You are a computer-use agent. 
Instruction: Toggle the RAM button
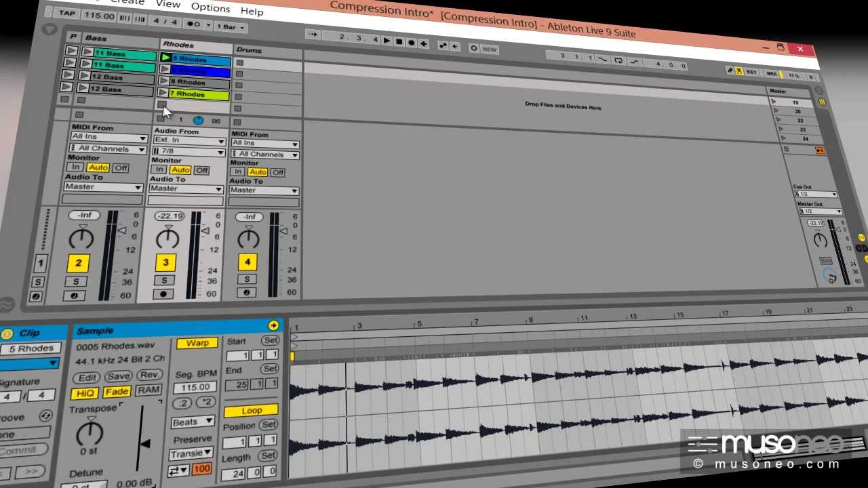point(148,390)
